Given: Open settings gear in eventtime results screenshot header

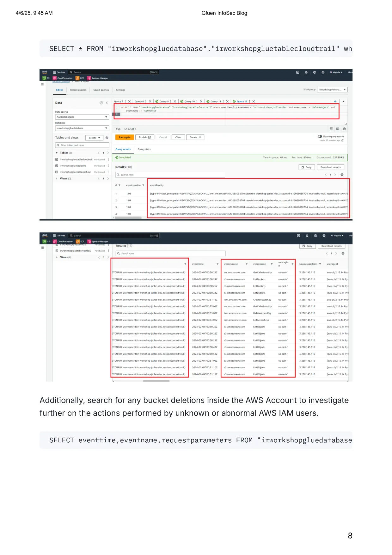Looking at the screenshot, I should coord(324,235).
